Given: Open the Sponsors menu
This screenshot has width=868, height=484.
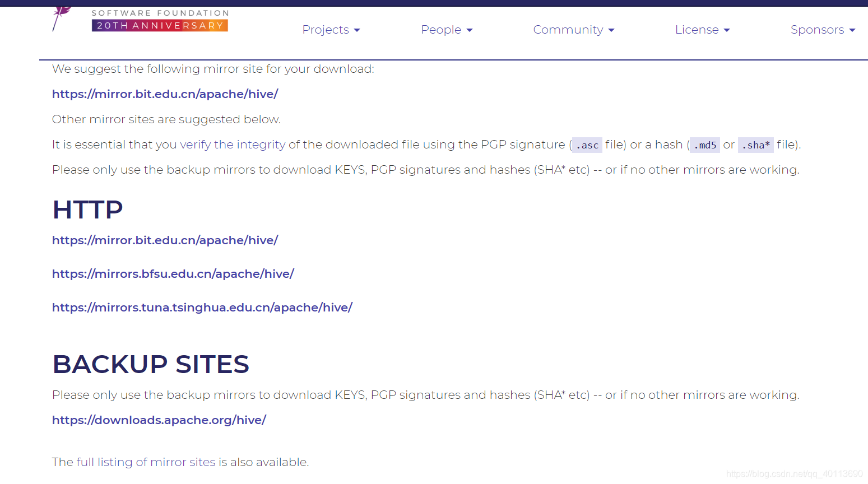Looking at the screenshot, I should pyautogui.click(x=823, y=30).
